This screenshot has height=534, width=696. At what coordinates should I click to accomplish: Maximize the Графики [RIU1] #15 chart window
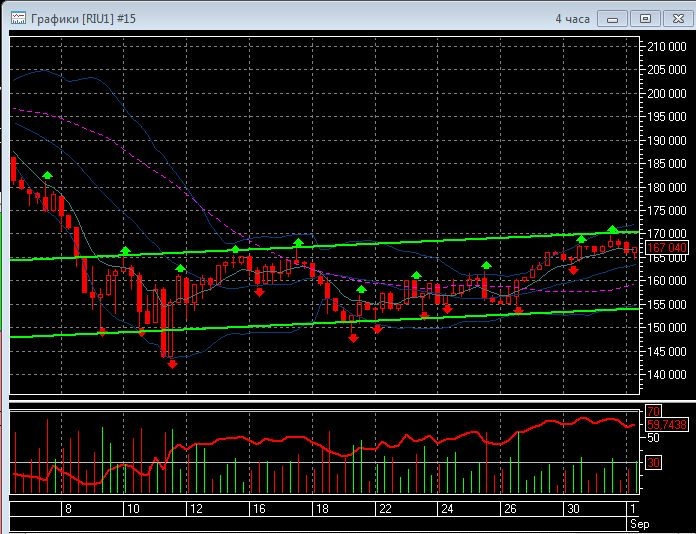(645, 19)
